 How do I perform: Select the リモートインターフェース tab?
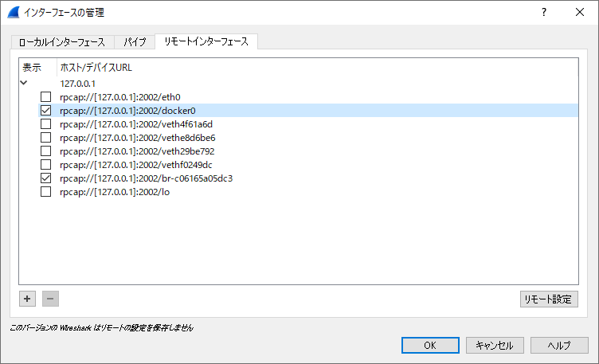coord(206,41)
